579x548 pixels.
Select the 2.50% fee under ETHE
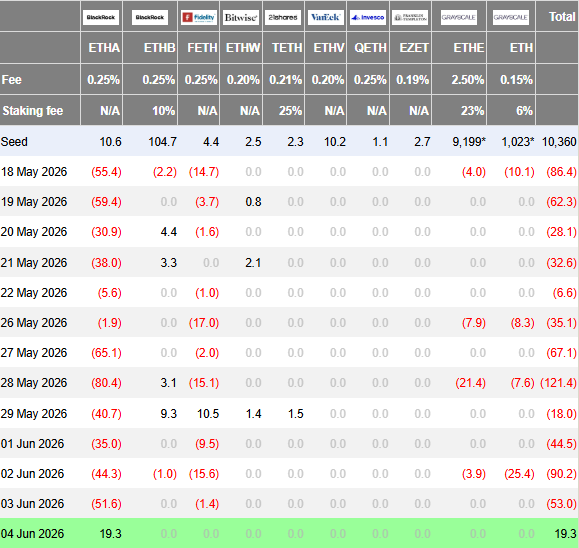point(467,79)
